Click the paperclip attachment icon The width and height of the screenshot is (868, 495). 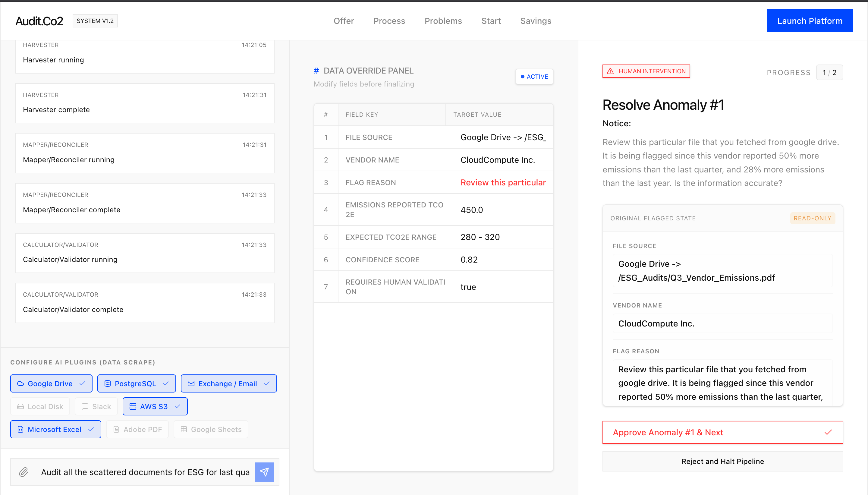pyautogui.click(x=24, y=472)
